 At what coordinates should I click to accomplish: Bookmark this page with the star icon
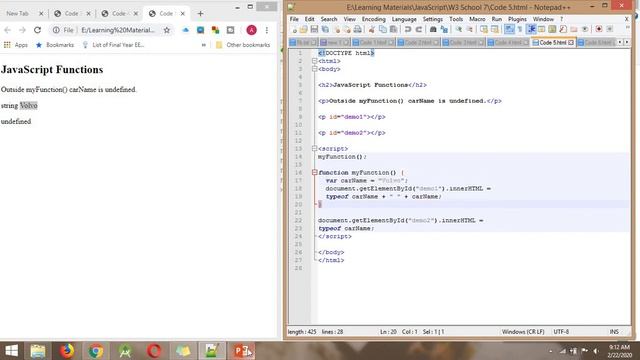coord(167,30)
